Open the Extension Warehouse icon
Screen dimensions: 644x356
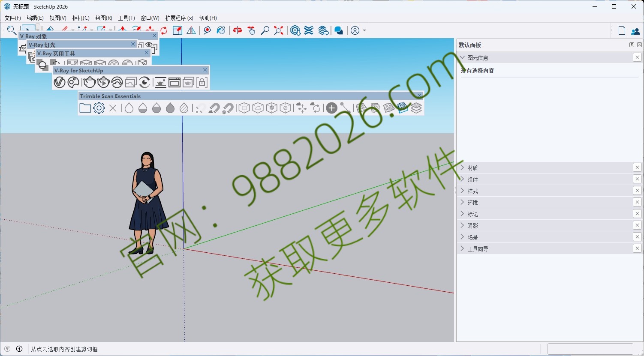[x=309, y=30]
